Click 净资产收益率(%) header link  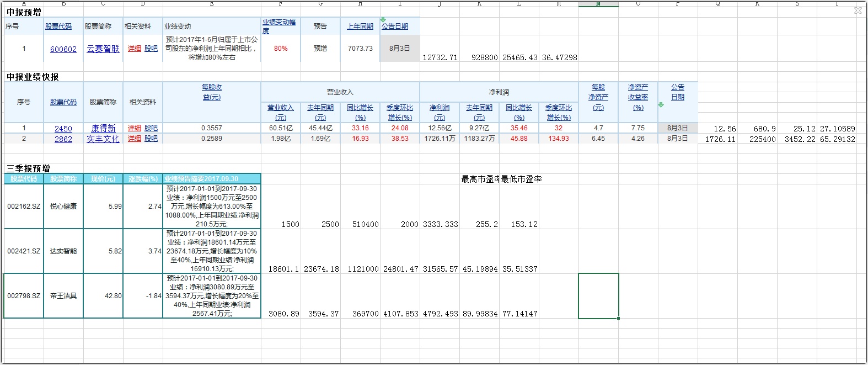pyautogui.click(x=638, y=97)
